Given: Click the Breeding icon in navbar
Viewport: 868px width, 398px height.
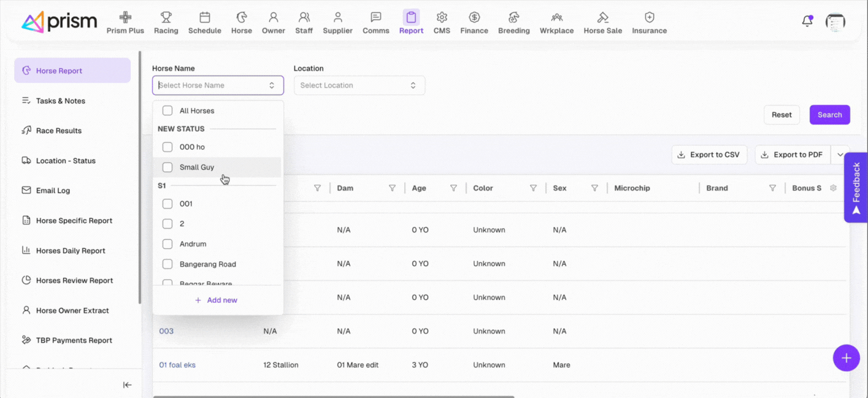Looking at the screenshot, I should [x=513, y=17].
